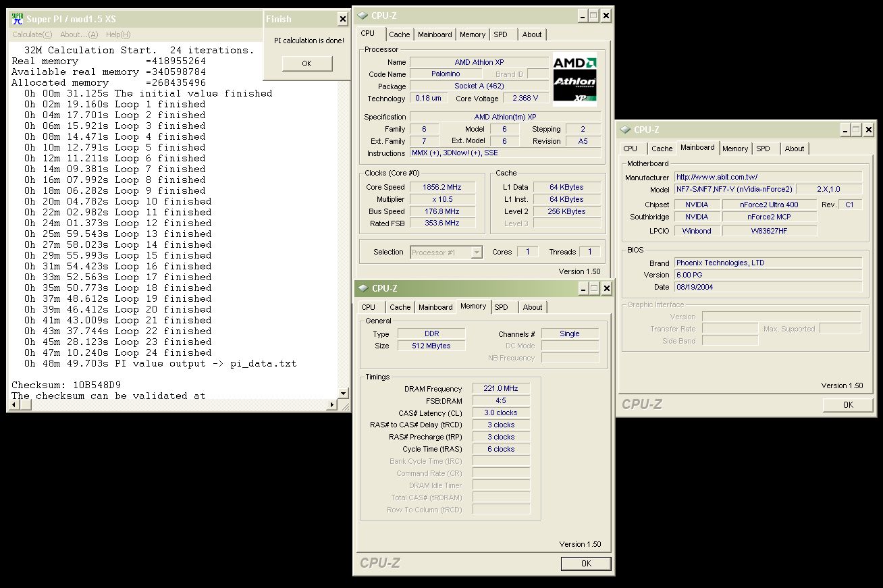Image resolution: width=883 pixels, height=588 pixels.
Task: Click the Core Speed 1856.2 MHz field
Action: pyautogui.click(x=442, y=187)
